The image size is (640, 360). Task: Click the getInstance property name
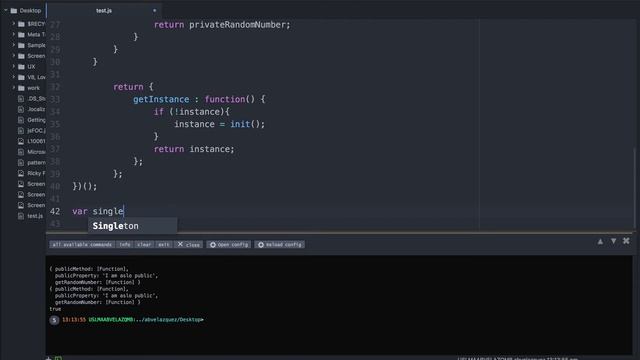(161, 99)
